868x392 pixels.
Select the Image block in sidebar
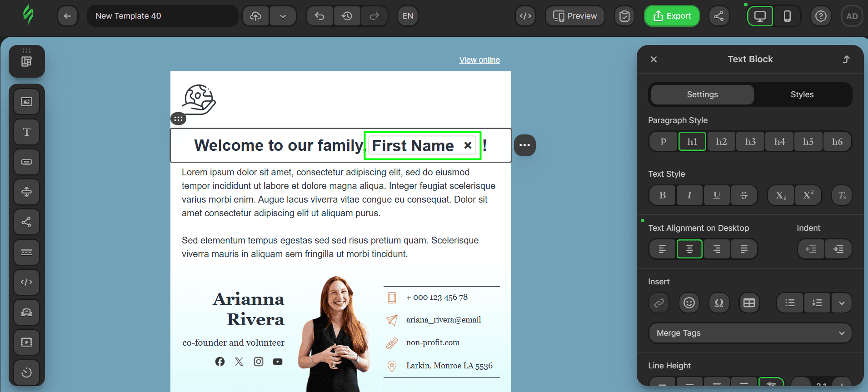pyautogui.click(x=27, y=101)
